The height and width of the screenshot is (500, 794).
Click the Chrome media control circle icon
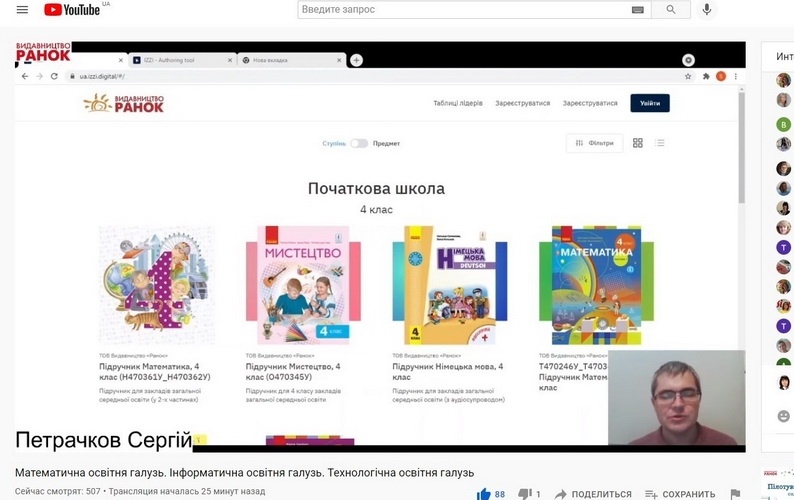click(x=688, y=60)
